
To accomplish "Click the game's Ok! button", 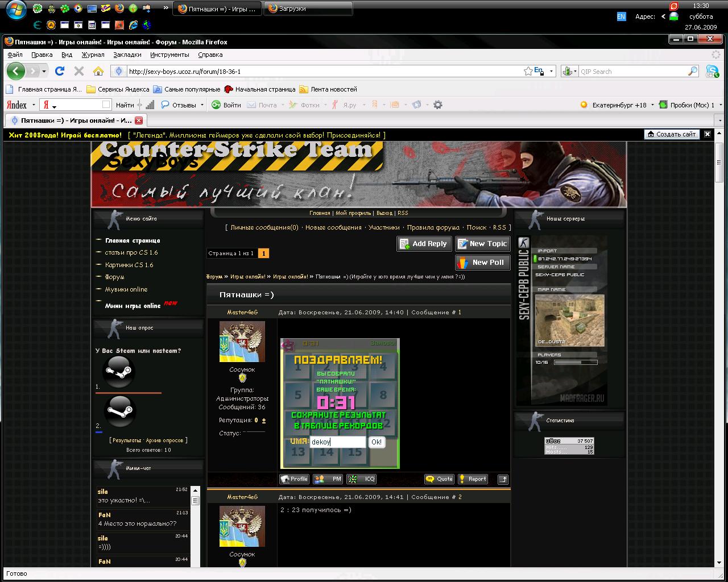I will coord(377,442).
